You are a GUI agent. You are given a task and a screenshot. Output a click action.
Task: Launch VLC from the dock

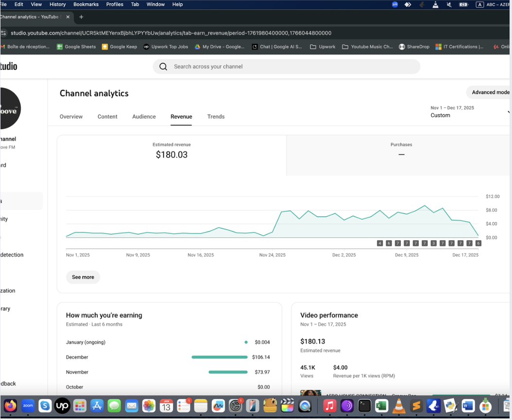pos(398,405)
